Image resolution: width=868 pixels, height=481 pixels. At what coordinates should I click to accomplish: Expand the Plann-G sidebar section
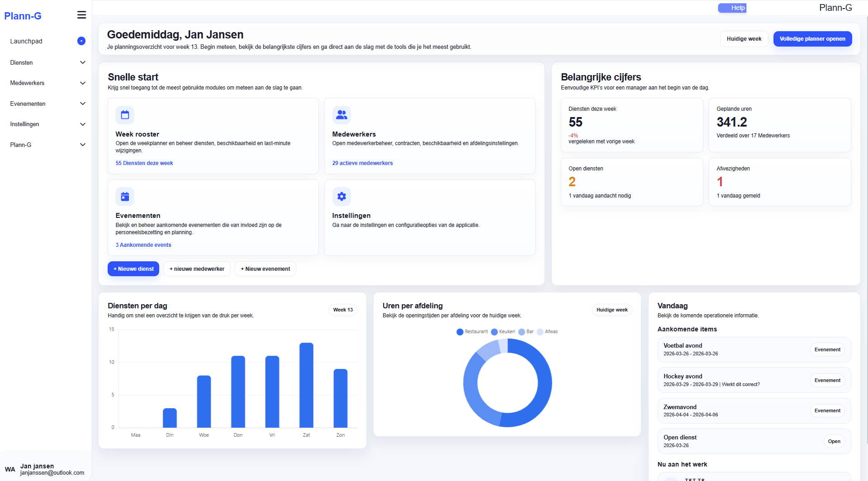[x=47, y=145]
